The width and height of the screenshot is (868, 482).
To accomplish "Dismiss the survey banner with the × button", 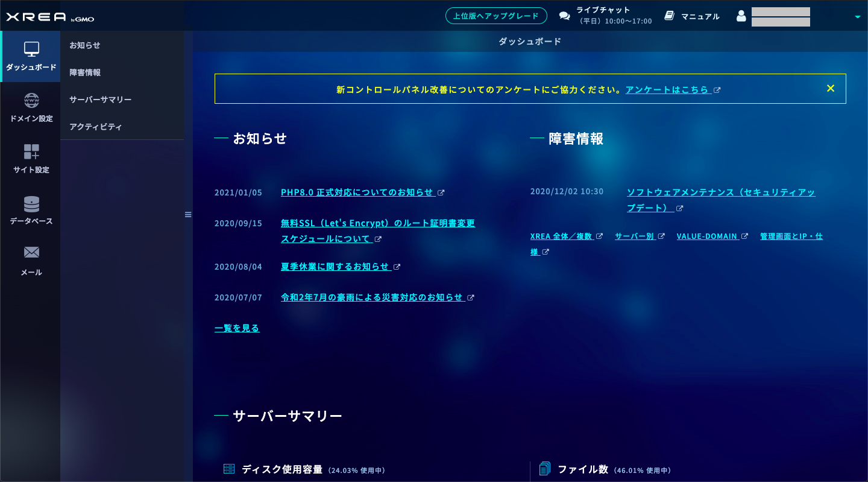I will point(831,88).
